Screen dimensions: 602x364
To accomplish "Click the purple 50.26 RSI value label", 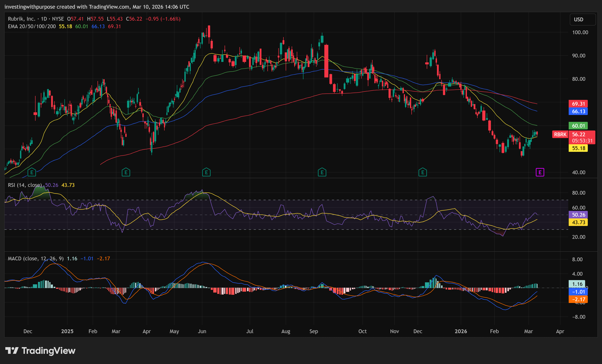I will coord(578,215).
